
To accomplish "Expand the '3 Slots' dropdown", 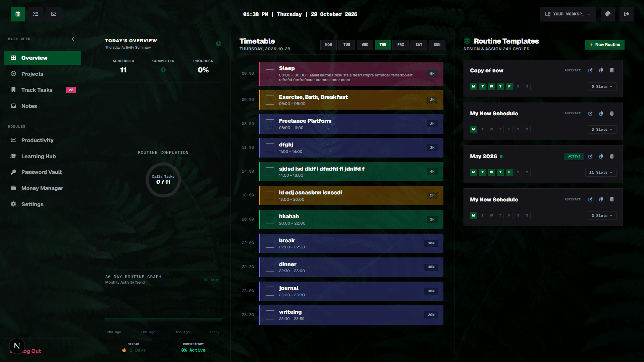I will [x=602, y=129].
